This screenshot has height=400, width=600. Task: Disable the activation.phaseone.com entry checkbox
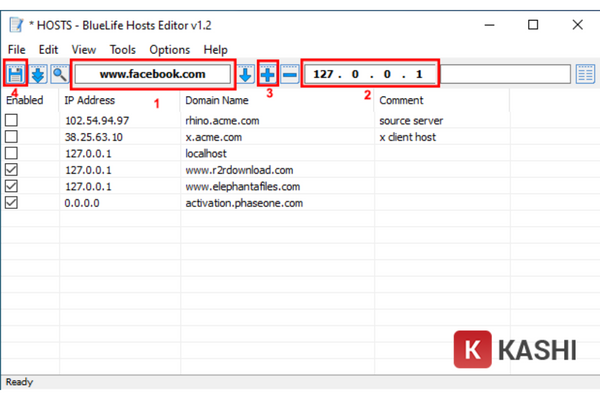click(x=11, y=202)
